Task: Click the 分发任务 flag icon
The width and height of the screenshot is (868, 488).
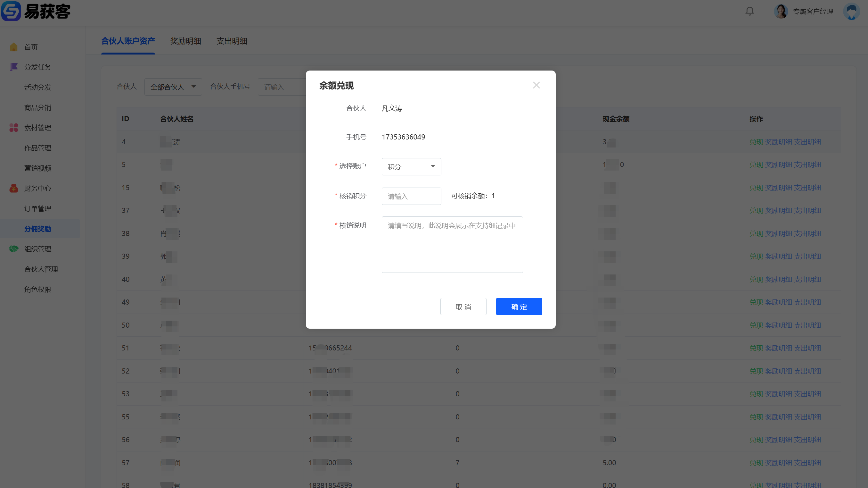Action: point(13,67)
